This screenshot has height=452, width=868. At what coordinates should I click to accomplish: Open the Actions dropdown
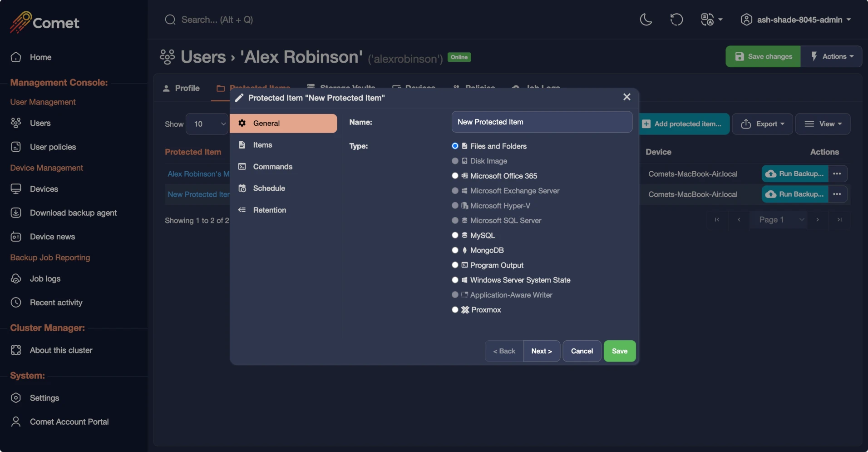[x=832, y=56]
